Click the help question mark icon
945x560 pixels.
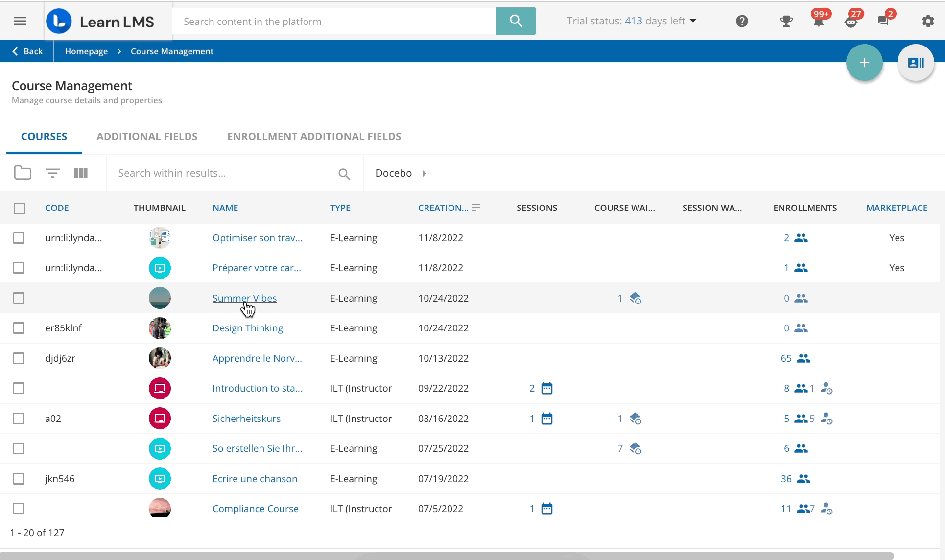(742, 21)
